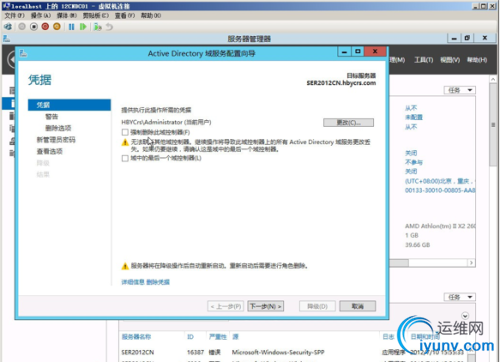
Task: Click the Server Manager scrollbar up arrow
Action: click(493, 79)
